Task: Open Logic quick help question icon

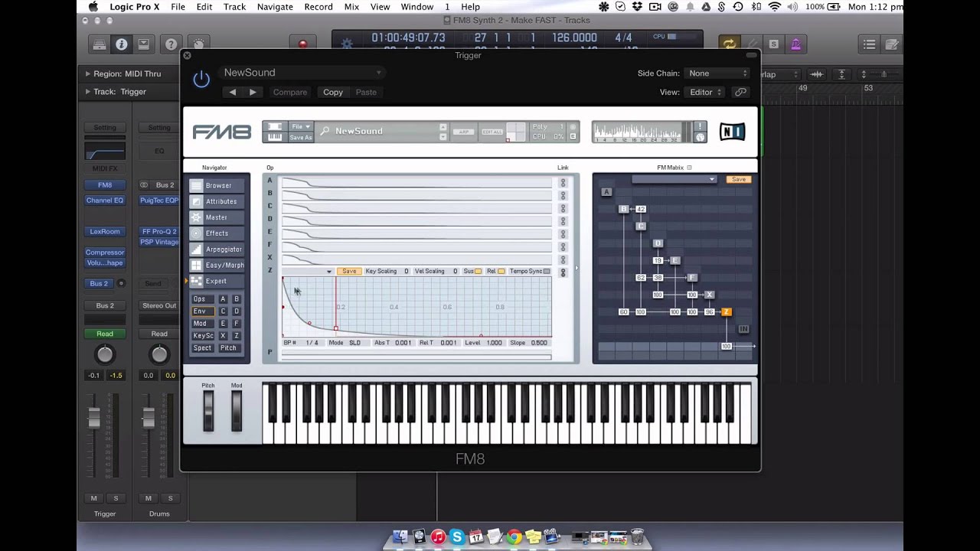Action: [171, 44]
